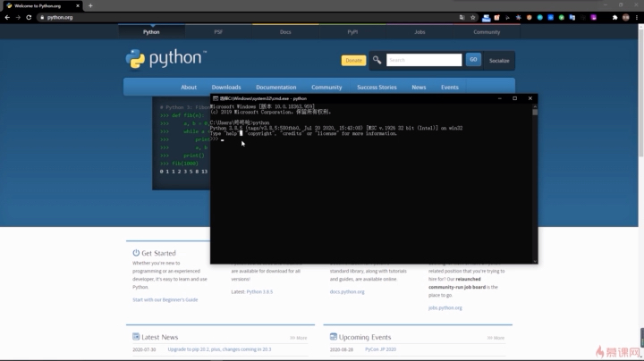Open the jobs.python.org link
The height and width of the screenshot is (361, 644).
pos(445,307)
